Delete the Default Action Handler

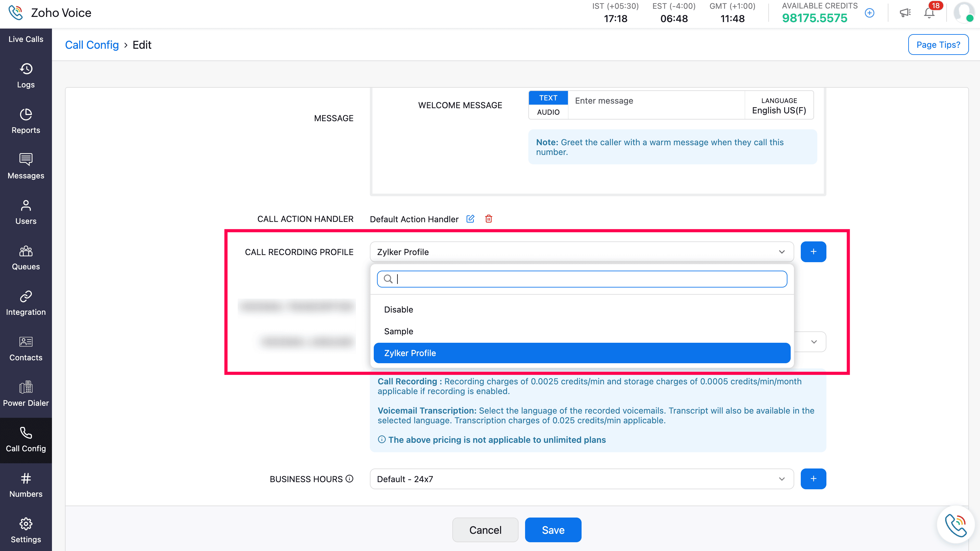click(488, 219)
